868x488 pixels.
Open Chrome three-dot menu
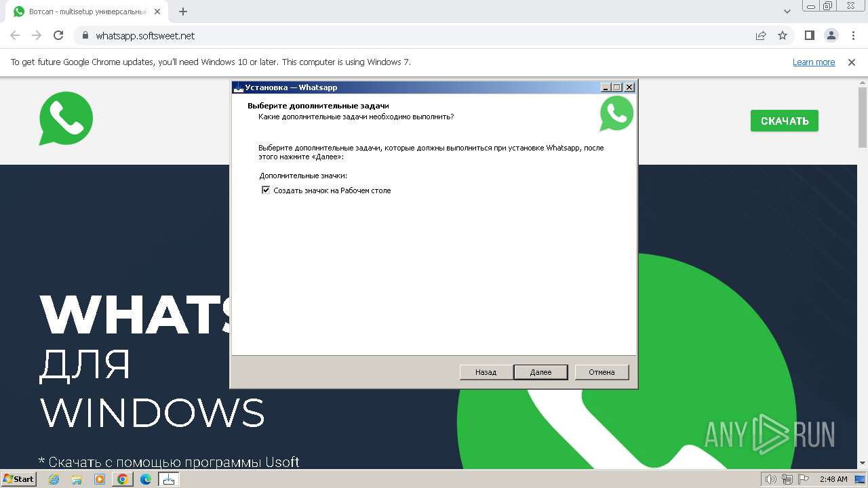[x=852, y=35]
